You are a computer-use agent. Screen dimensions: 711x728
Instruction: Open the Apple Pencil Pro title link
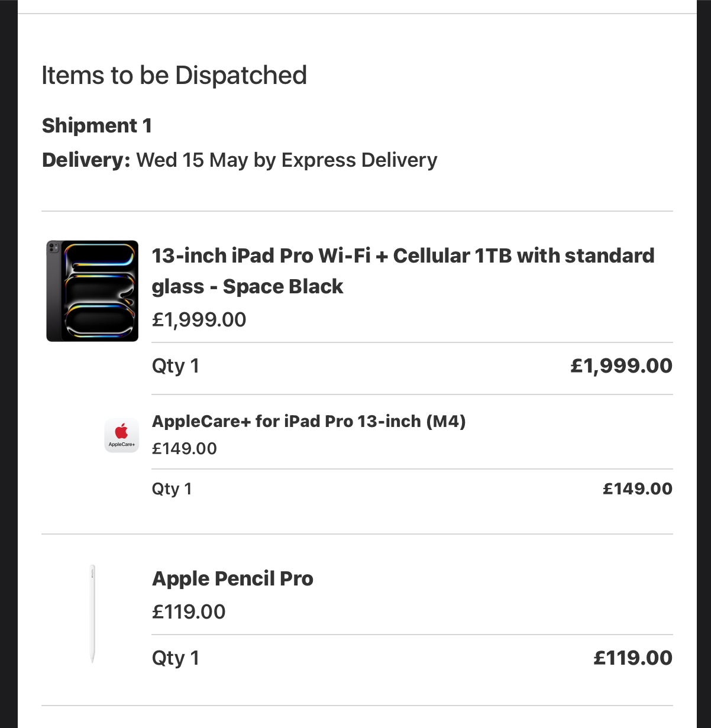point(232,578)
